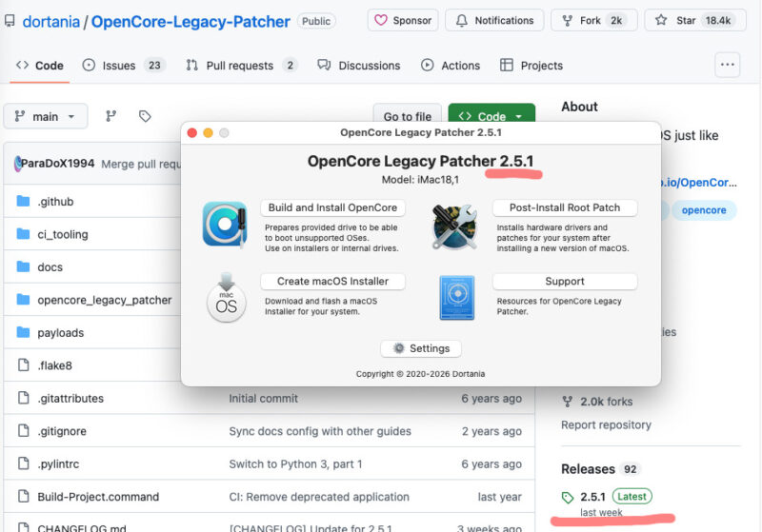Click the Build and Install OpenCore button
This screenshot has height=532, width=762.
tap(332, 207)
